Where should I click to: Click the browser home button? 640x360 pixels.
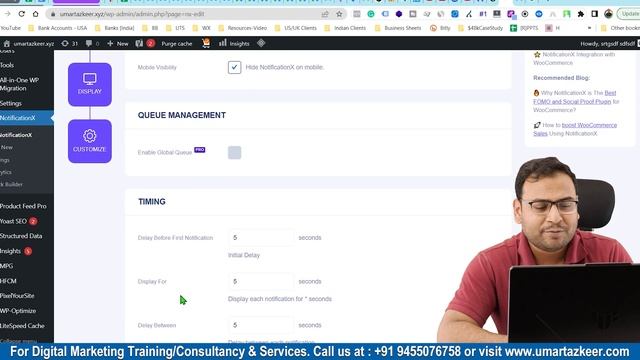click(x=36, y=14)
